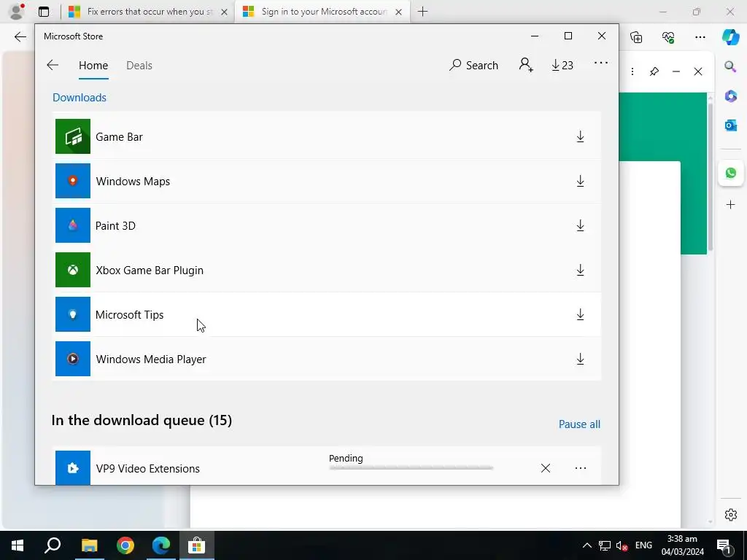The height and width of the screenshot is (560, 747).
Task: Open the Game Bar app tile icon
Action: coord(73,136)
